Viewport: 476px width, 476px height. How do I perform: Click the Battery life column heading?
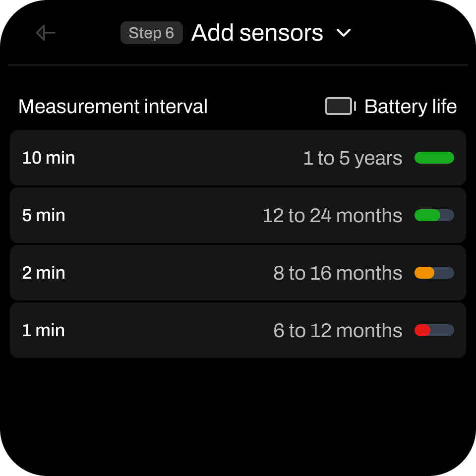410,107
